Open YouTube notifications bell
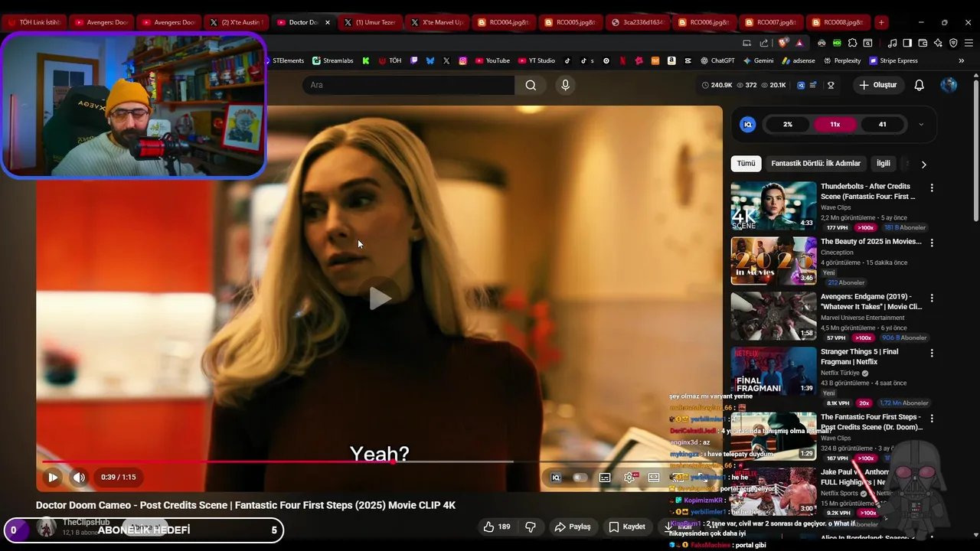Screen dimensions: 980x551 click(x=920, y=85)
